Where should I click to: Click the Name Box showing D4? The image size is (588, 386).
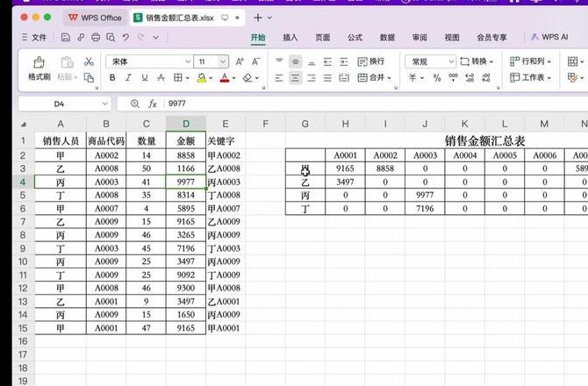point(64,104)
